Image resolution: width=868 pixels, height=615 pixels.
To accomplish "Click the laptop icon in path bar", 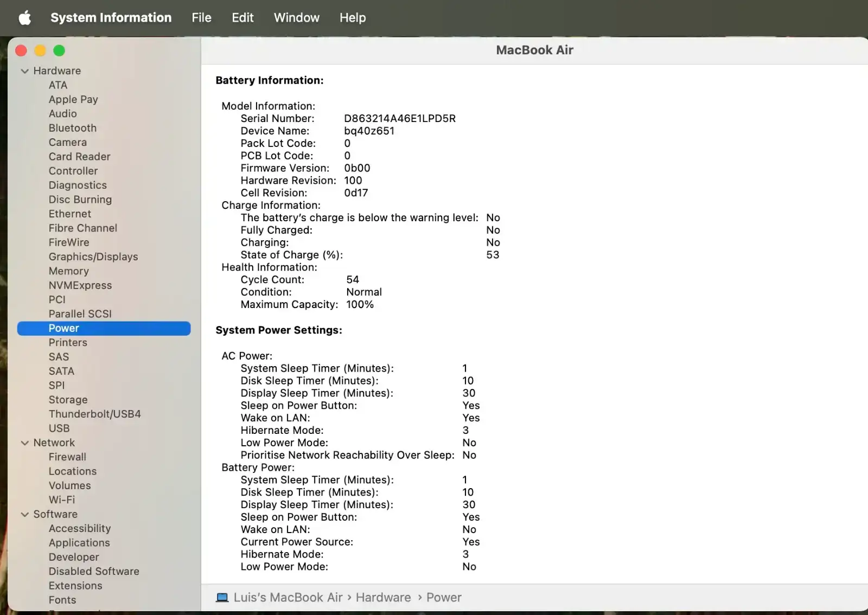I will coord(222,598).
